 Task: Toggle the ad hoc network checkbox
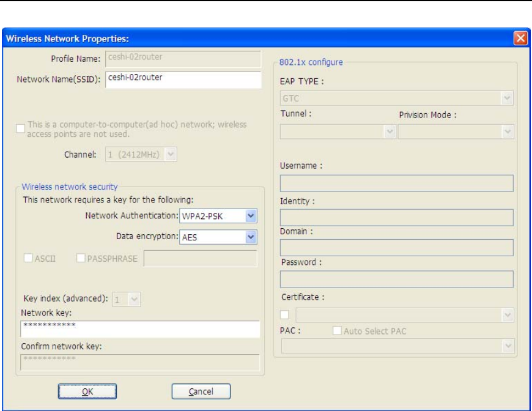pyautogui.click(x=21, y=129)
